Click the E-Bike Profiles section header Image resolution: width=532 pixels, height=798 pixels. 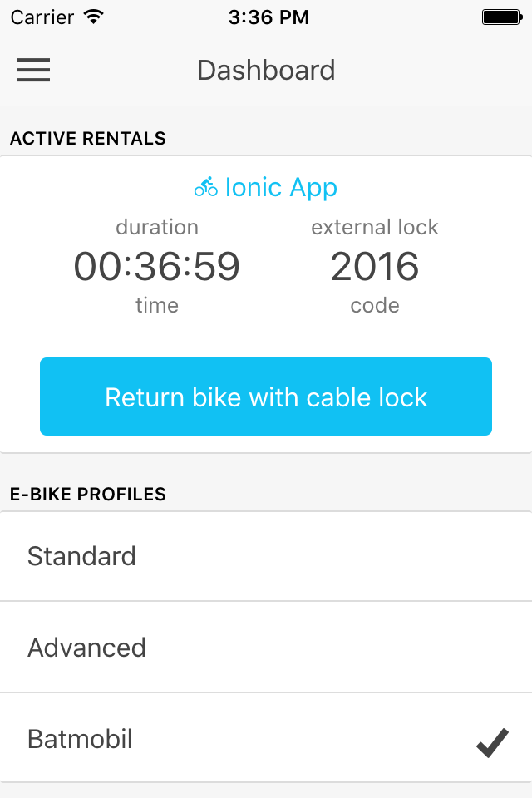[x=87, y=494]
